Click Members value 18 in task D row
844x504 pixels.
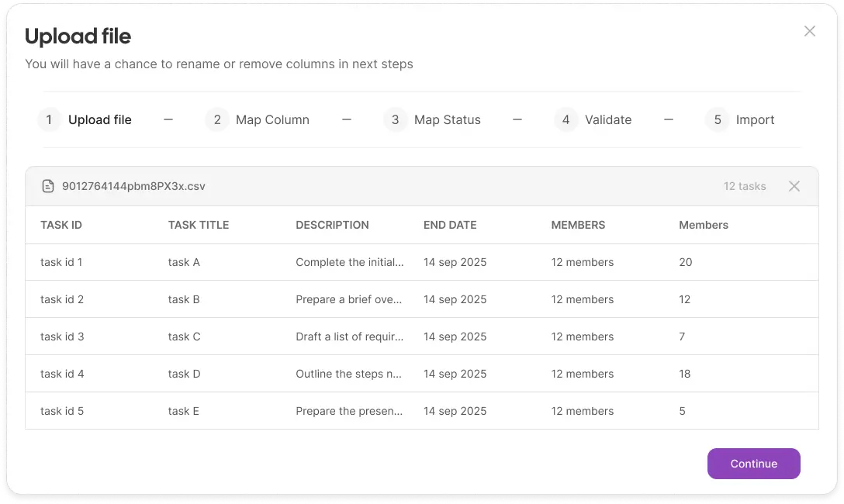685,373
